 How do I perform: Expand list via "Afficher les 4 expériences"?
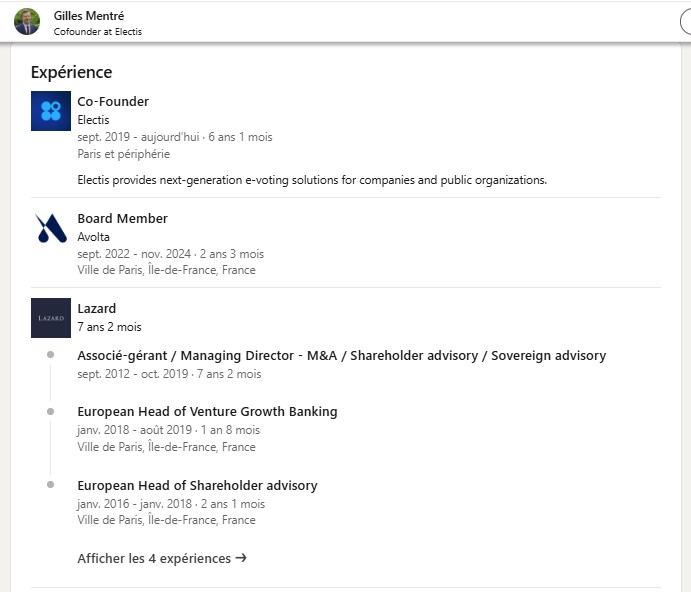[154, 558]
